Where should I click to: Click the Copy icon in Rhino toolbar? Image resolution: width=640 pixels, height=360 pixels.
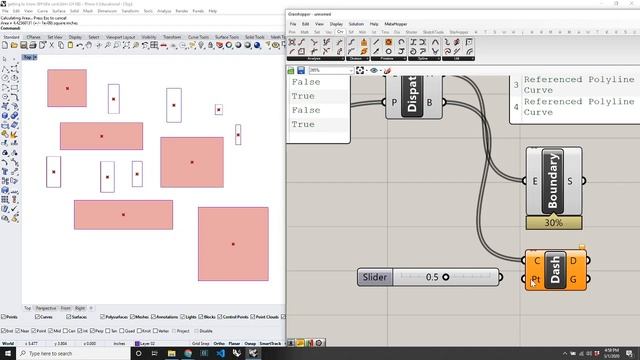(61, 45)
